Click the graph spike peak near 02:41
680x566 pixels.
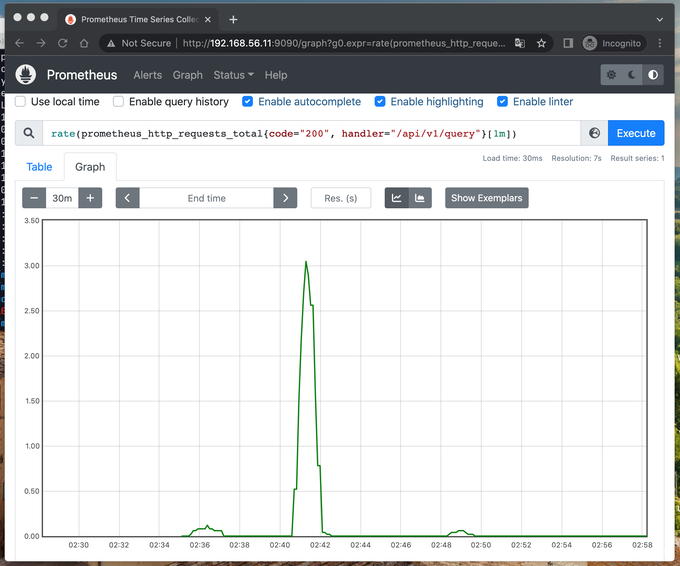pos(306,262)
